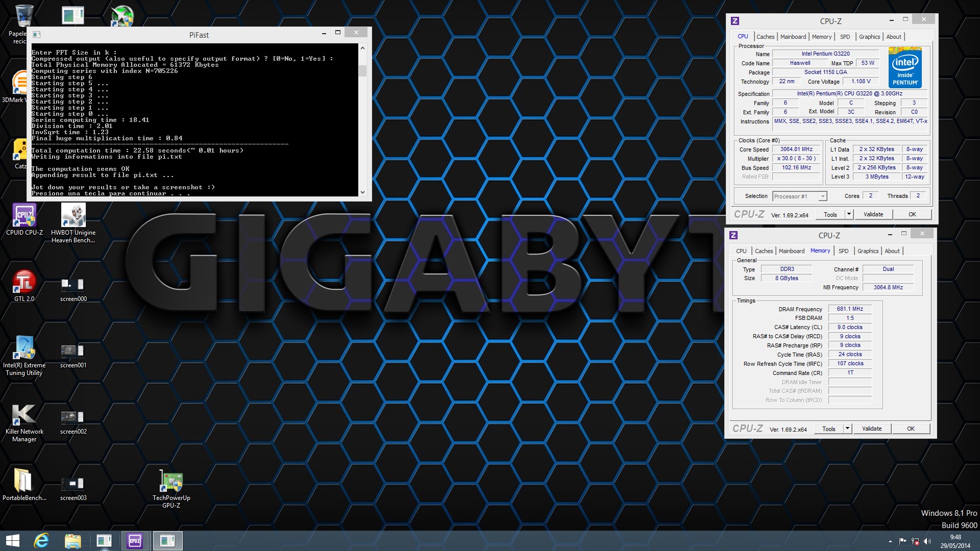
Task: Click OK in the upper CPU-Z window
Action: 912,214
